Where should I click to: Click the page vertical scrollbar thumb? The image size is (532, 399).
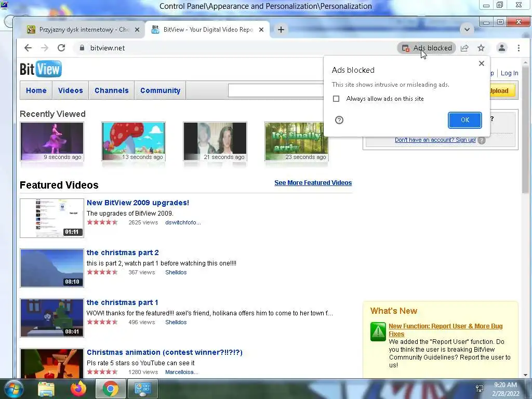(x=526, y=129)
